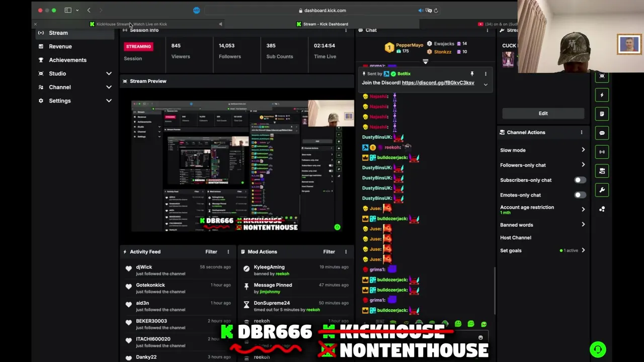
Task: Toggle the Safari sidebar button
Action: click(68, 10)
